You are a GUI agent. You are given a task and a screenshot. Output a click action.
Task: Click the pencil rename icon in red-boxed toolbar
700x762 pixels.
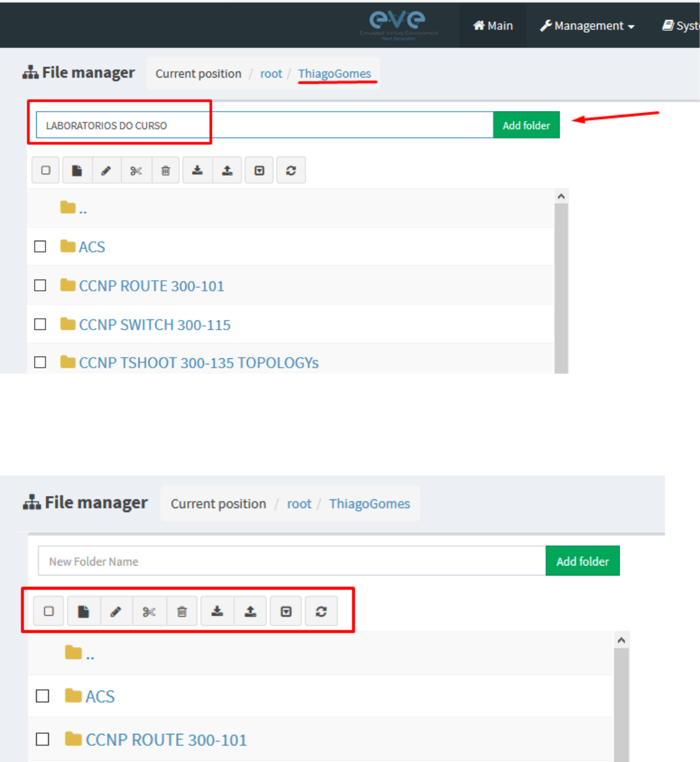[116, 612]
